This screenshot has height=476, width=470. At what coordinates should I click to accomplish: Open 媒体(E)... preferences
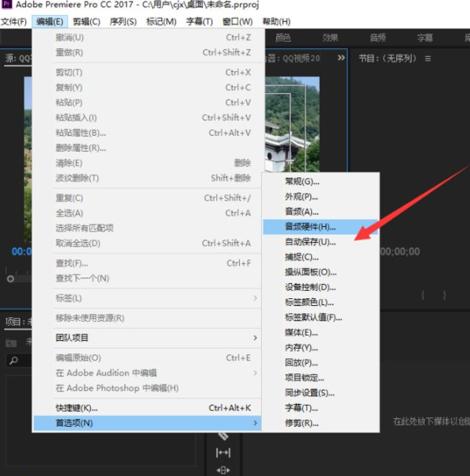(320, 332)
